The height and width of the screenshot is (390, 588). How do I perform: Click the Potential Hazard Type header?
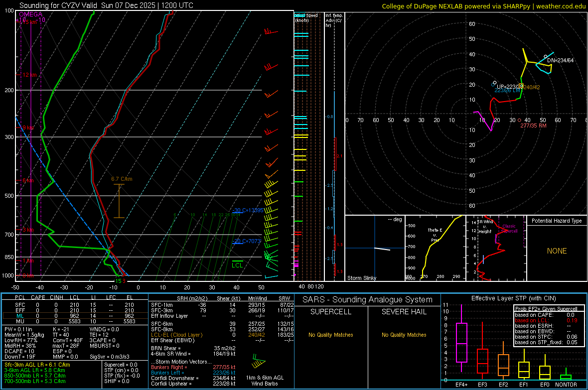click(x=557, y=221)
